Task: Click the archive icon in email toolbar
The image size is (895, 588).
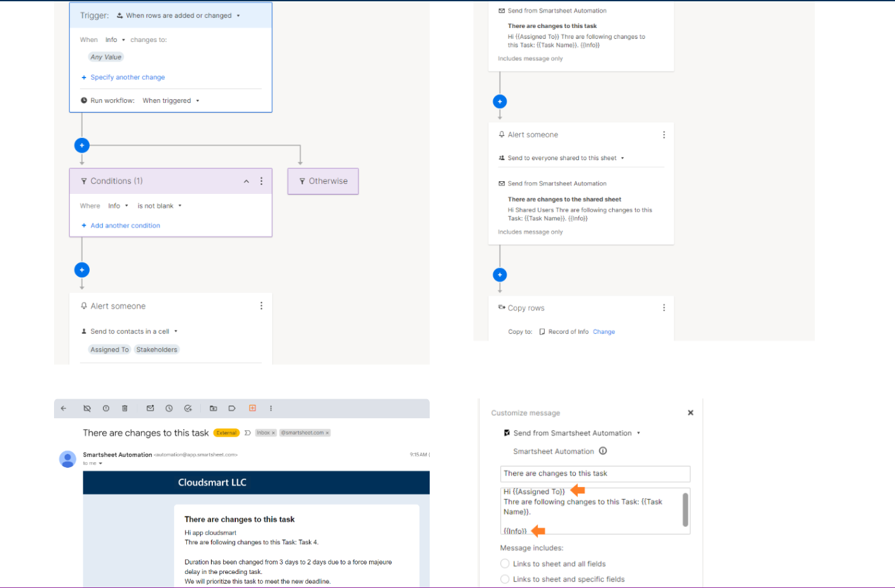Action: (x=87, y=409)
